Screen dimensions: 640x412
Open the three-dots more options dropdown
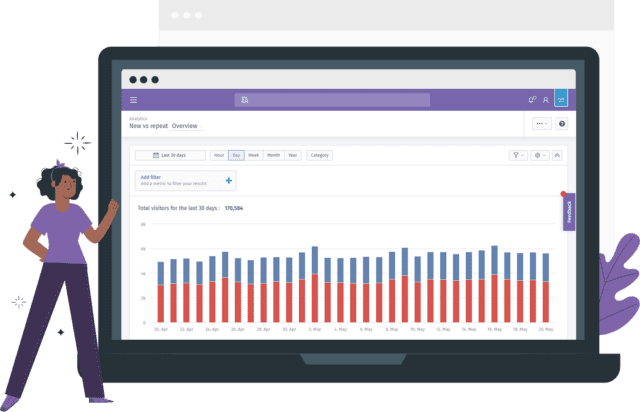[541, 124]
